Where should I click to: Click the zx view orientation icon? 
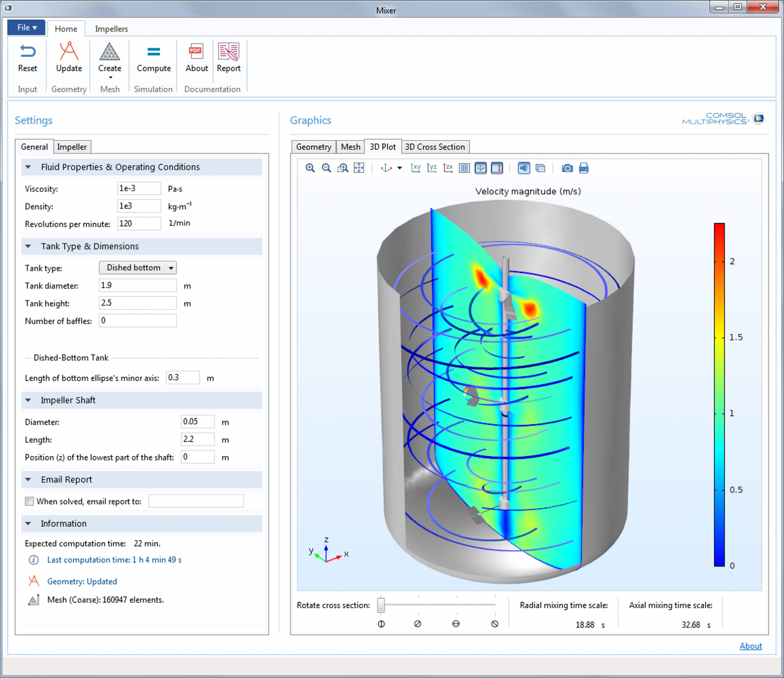pyautogui.click(x=448, y=168)
